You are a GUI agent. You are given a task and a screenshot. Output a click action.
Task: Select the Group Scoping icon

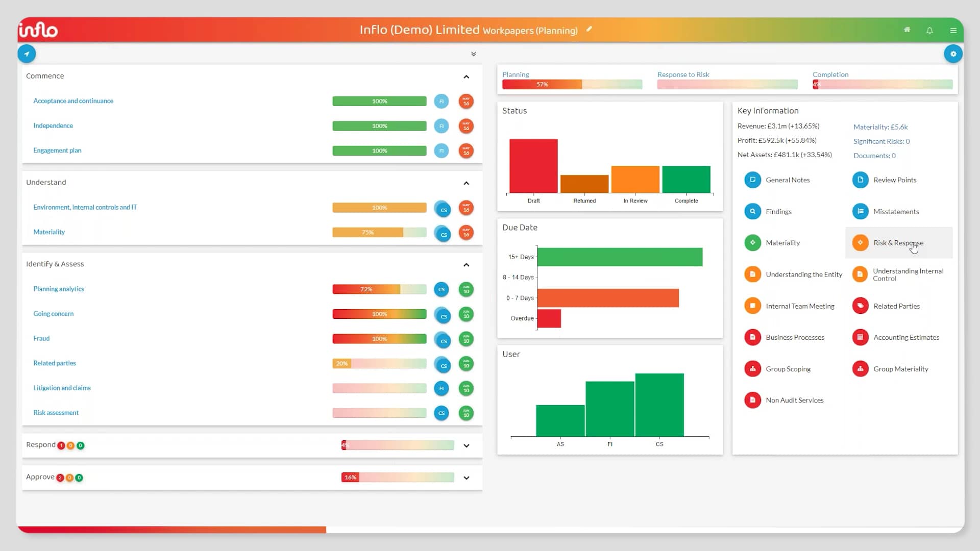[753, 368]
